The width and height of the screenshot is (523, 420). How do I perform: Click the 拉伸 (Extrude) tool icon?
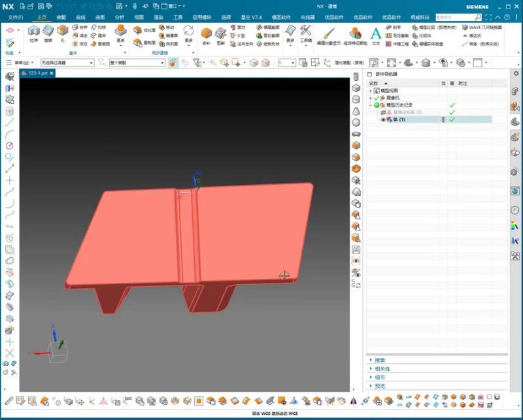(x=33, y=32)
